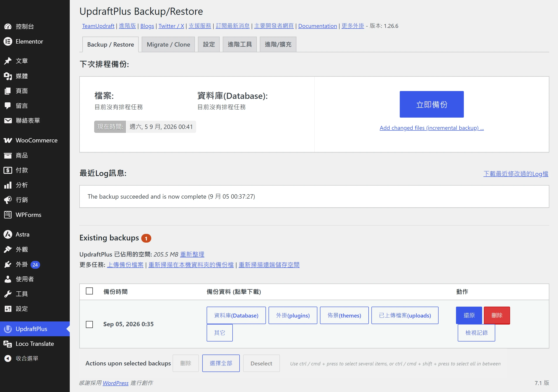Viewport: 558px width, 392px height.
Task: Open the 外觀 appearance brush icon
Action: 8,249
